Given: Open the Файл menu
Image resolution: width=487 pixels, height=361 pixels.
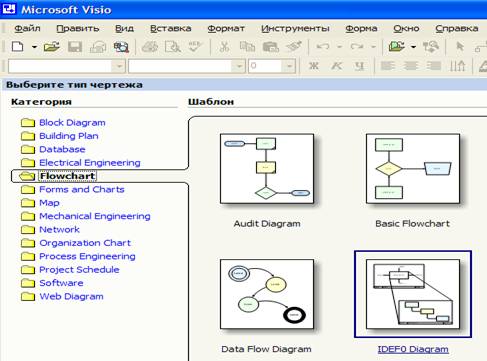Looking at the screenshot, I should [27, 29].
